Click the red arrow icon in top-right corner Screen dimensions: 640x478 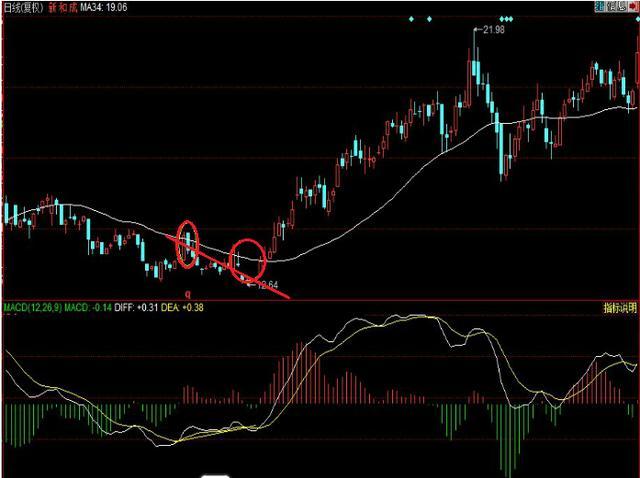(632, 6)
